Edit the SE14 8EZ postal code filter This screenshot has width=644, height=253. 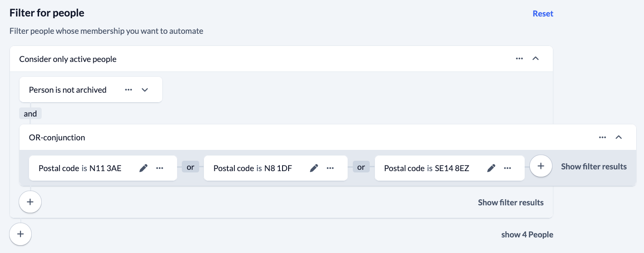click(491, 168)
